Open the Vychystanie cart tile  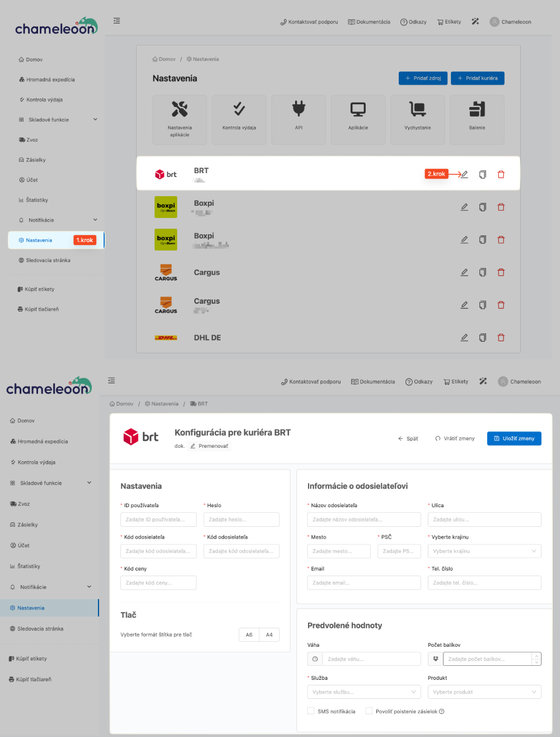tap(417, 119)
